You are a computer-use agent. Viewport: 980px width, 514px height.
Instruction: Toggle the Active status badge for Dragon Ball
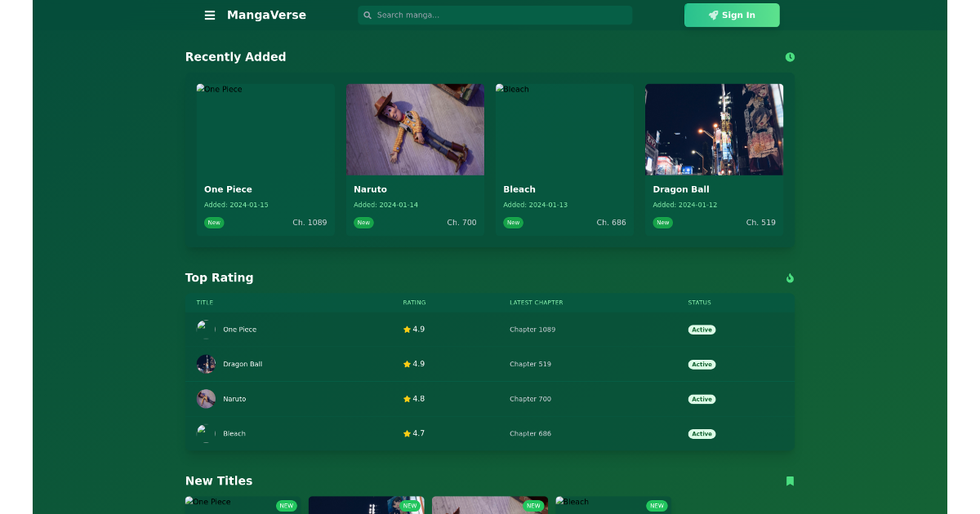pos(702,364)
